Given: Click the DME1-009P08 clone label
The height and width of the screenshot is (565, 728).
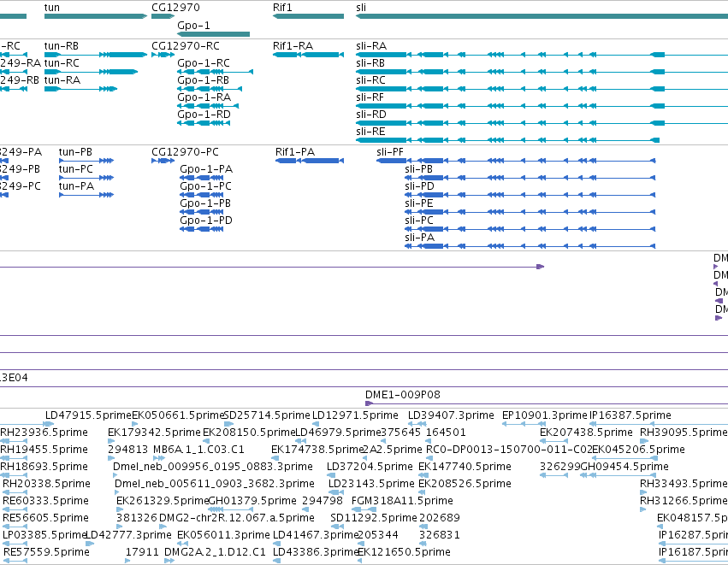Looking at the screenshot, I should click(x=403, y=395).
